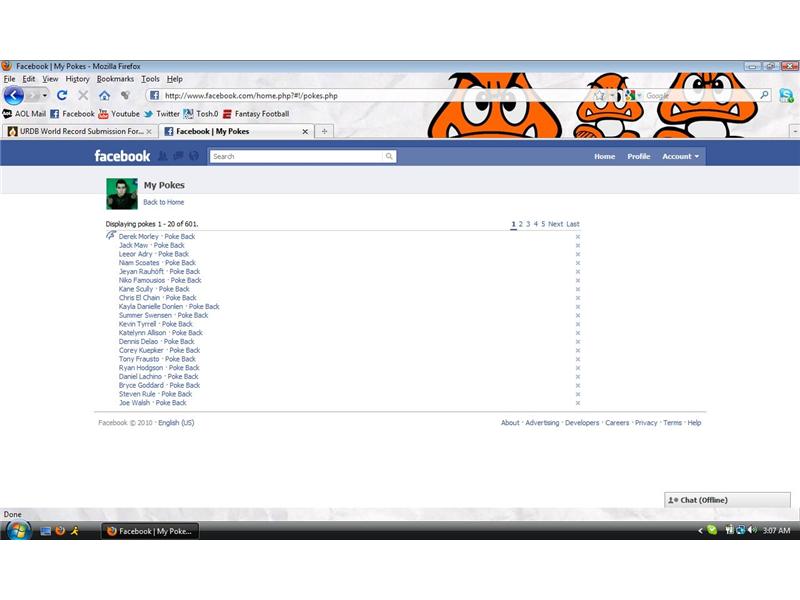Open the AOL Mail bookmark

tap(30, 113)
